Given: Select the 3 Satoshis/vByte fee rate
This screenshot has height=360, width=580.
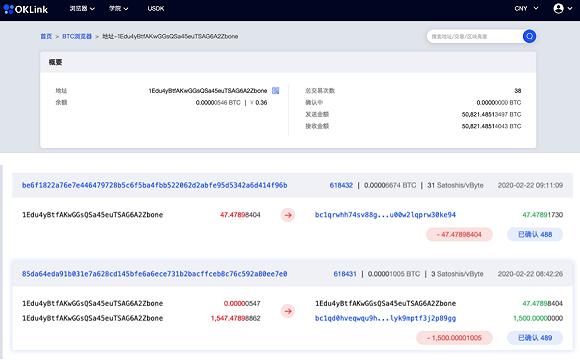Looking at the screenshot, I should point(457,274).
